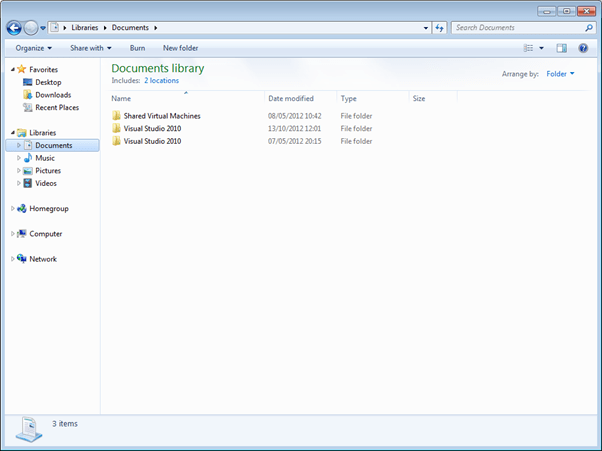Screen dimensions: 602x451
Task: Open the Music library
Action: [45, 158]
